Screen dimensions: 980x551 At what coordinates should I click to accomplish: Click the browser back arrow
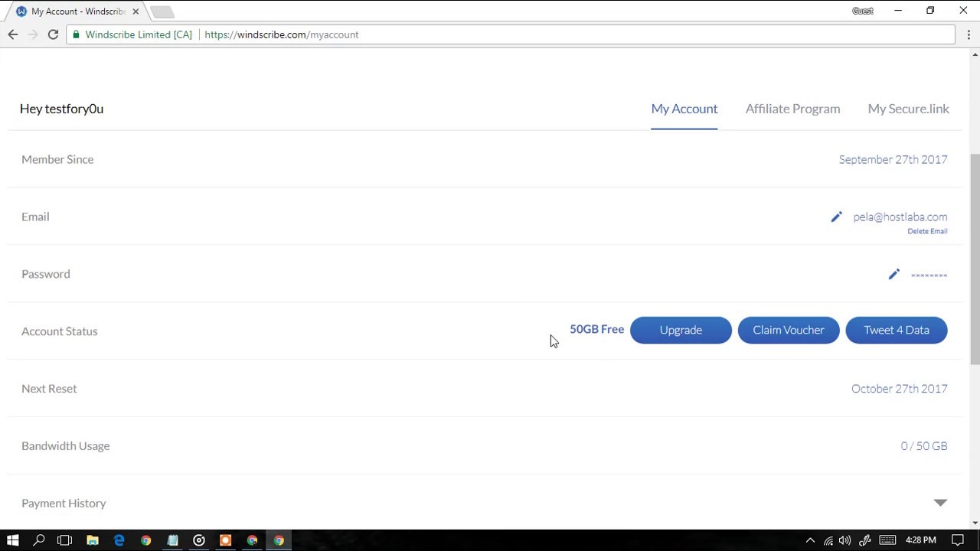pyautogui.click(x=13, y=34)
